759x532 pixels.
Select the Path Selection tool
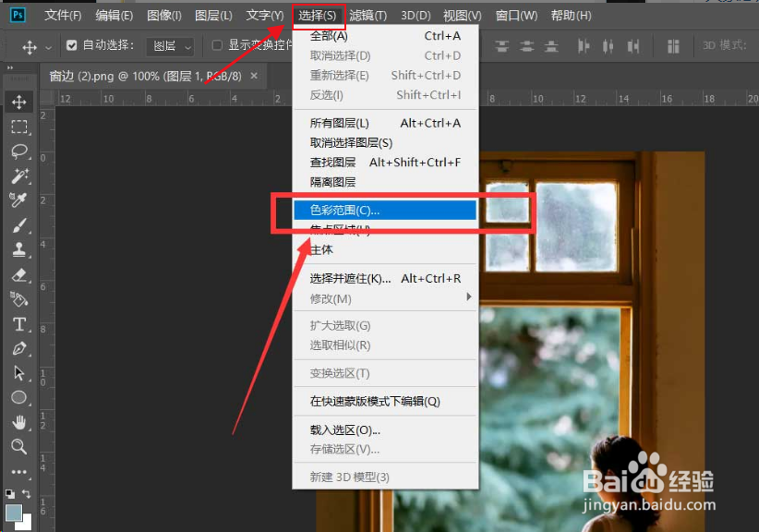[18, 373]
